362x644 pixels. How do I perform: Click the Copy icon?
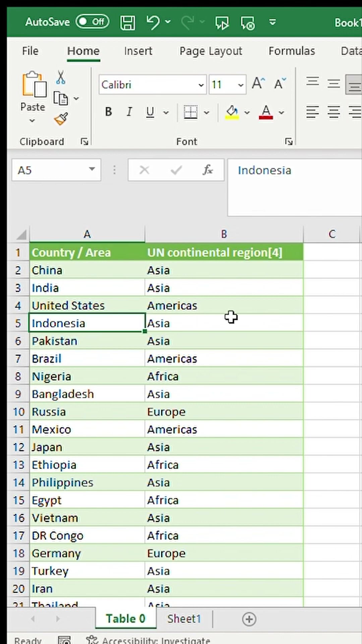pos(61,99)
